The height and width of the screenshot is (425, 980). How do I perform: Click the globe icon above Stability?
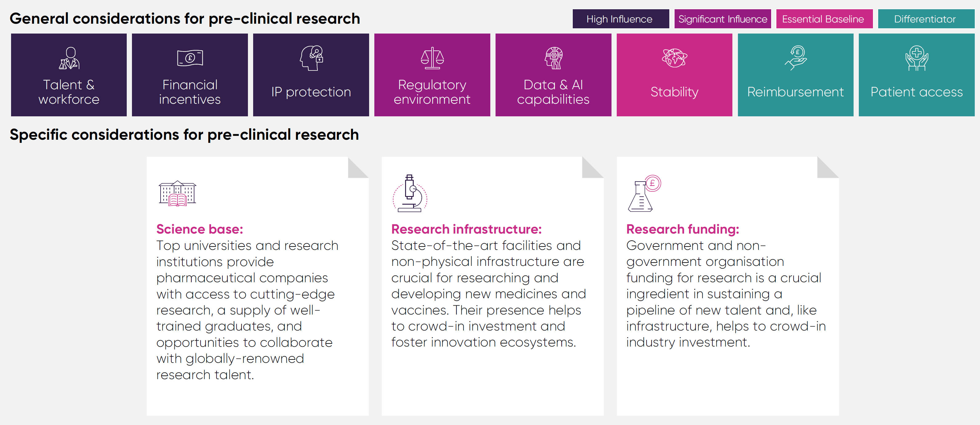coord(674,58)
